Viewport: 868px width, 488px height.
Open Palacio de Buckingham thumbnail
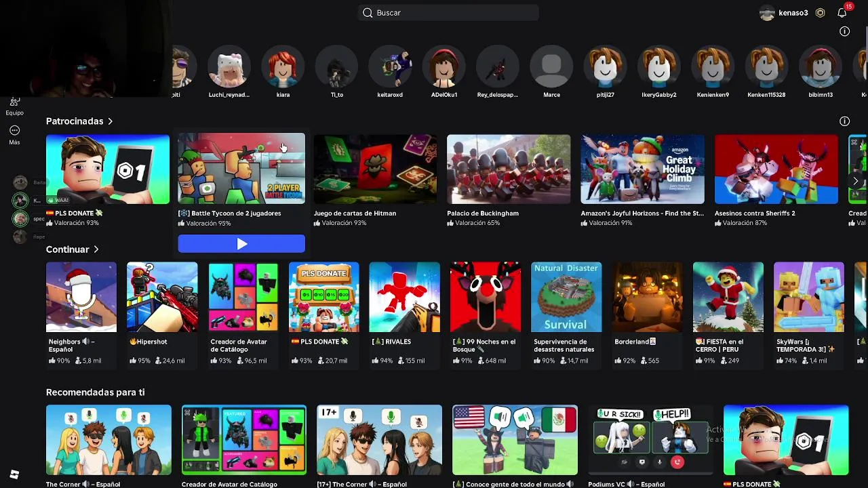click(509, 169)
